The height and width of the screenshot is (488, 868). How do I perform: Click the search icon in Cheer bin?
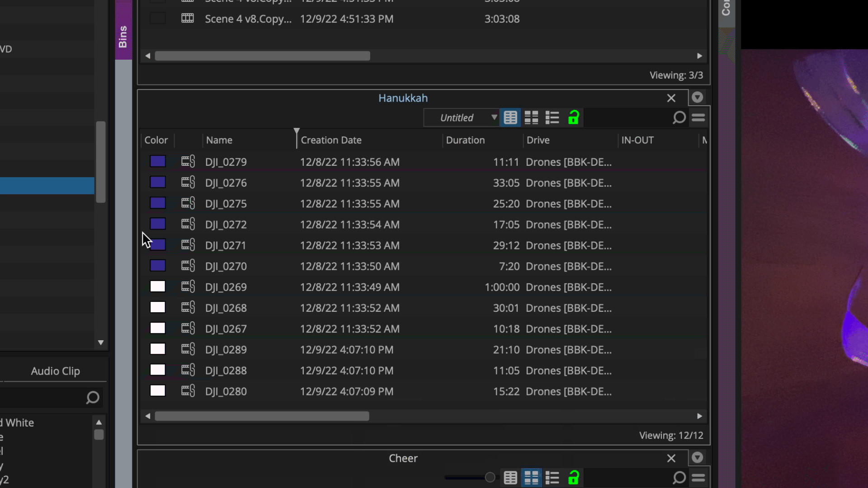pos(679,478)
